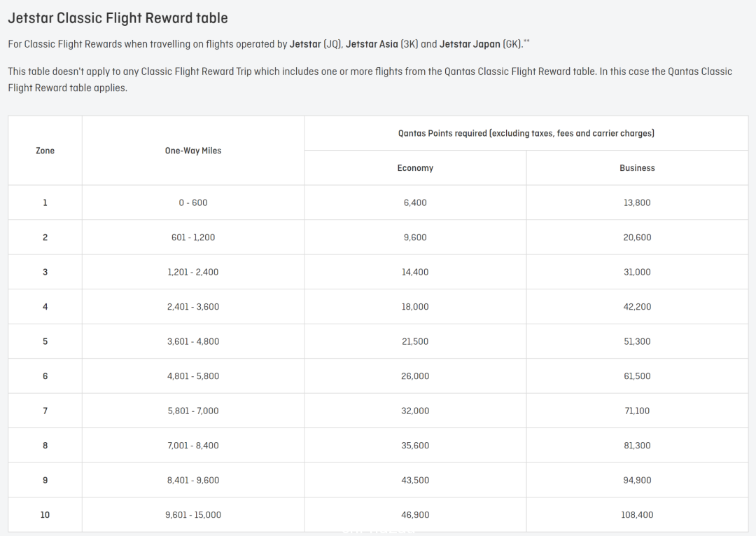Click the zone number '3' cell
Viewport: 756px width, 536px height.
[x=45, y=272]
